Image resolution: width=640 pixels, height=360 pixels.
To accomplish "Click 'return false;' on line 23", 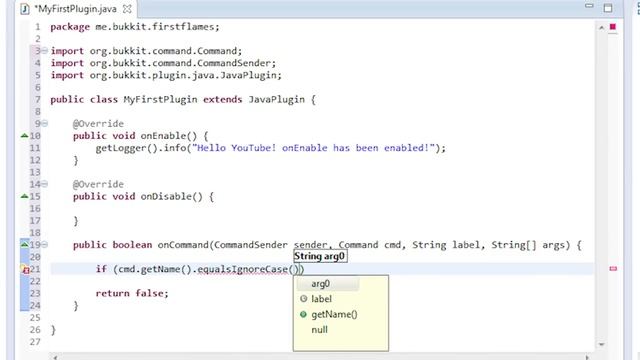I will tap(132, 293).
